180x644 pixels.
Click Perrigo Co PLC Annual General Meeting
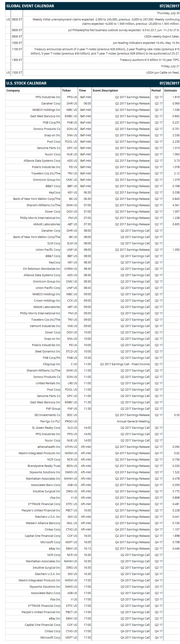click(133, 421)
